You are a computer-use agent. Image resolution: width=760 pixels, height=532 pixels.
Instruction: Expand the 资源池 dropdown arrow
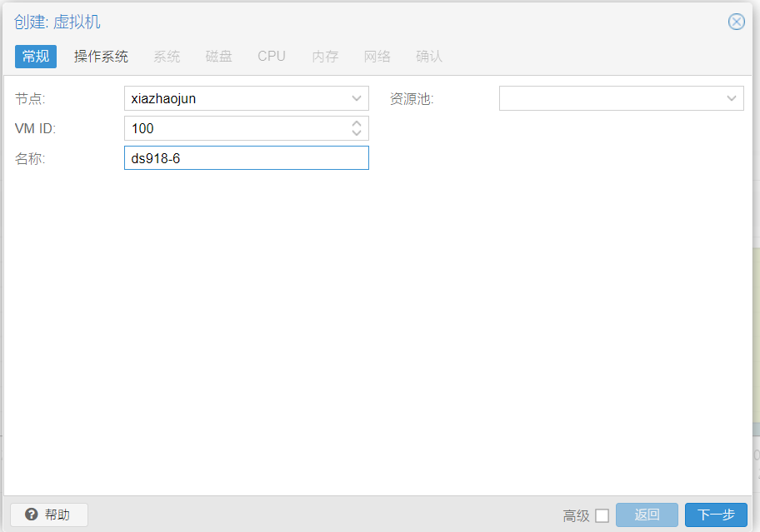[x=732, y=98]
